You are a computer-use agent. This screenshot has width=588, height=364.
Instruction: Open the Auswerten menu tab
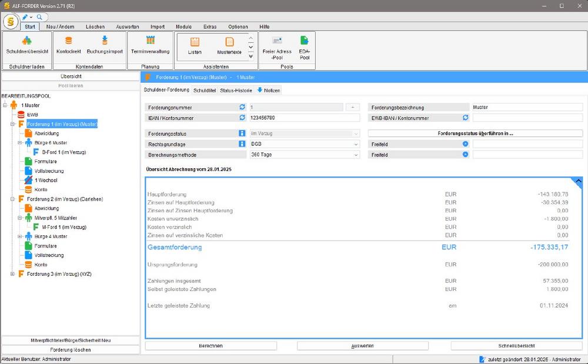[x=128, y=27]
